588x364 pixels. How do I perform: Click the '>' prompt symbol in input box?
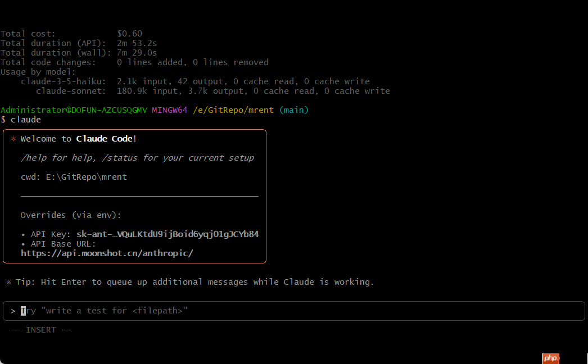[x=13, y=311]
